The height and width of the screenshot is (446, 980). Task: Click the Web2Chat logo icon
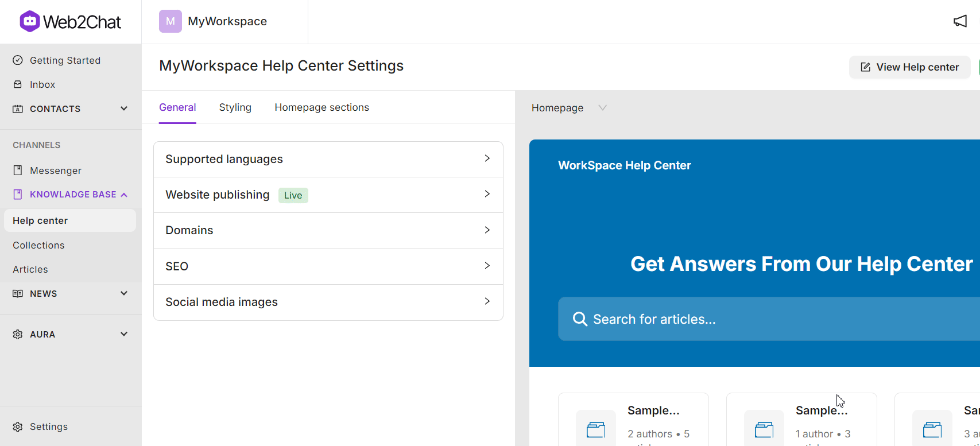click(30, 21)
